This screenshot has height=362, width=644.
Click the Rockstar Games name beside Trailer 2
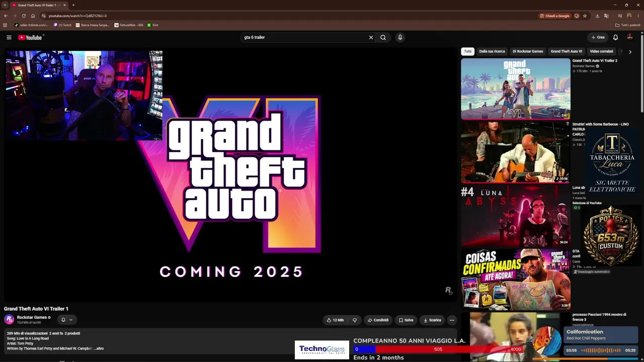tap(584, 66)
